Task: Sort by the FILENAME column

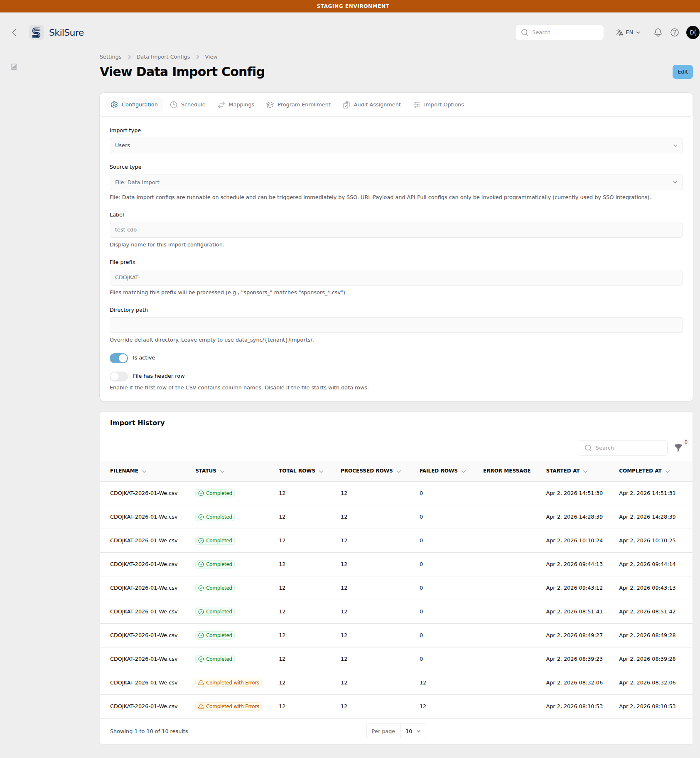Action: pyautogui.click(x=128, y=471)
